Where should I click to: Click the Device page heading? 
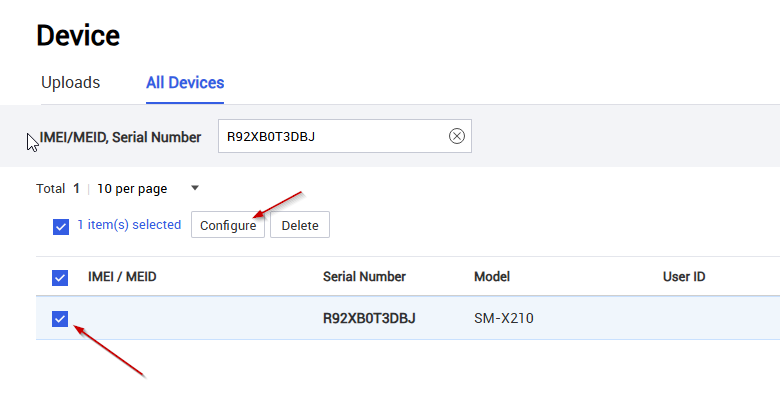[x=78, y=36]
